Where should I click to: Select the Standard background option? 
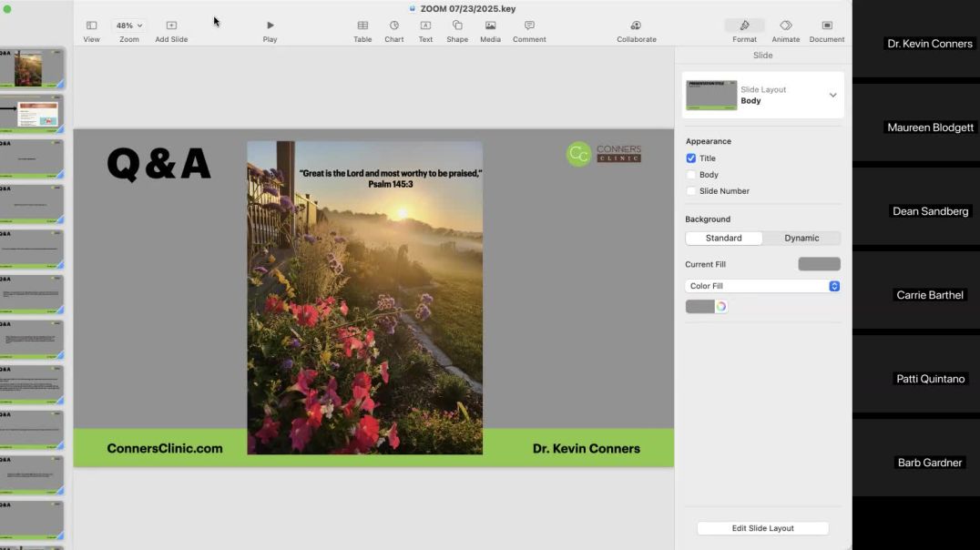tap(724, 239)
